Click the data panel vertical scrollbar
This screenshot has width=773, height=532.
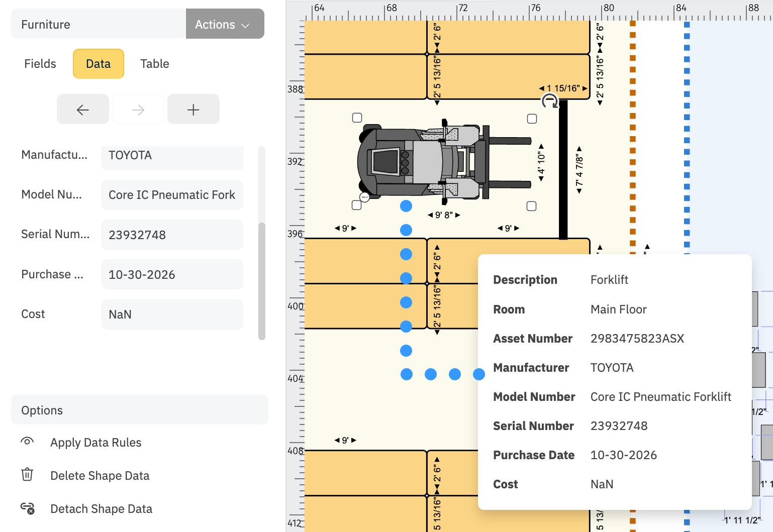[x=261, y=280]
